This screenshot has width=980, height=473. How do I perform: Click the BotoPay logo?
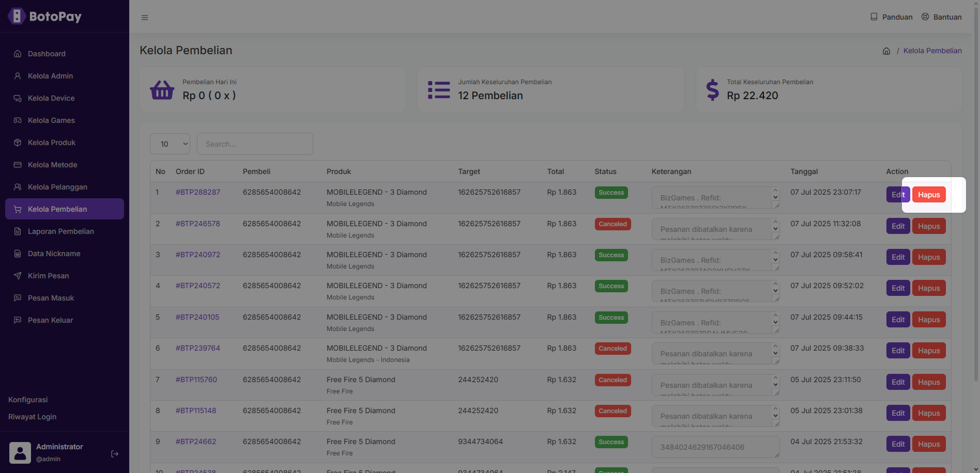[45, 17]
